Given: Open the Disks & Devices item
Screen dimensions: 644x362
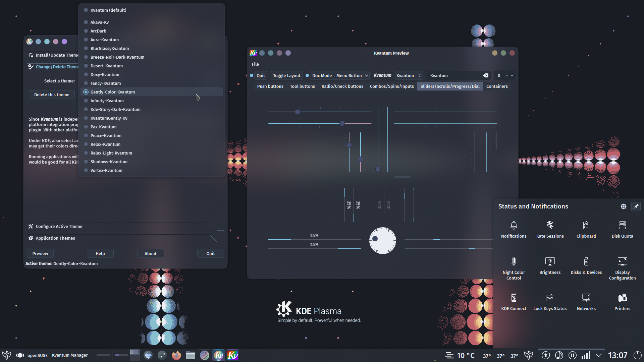Looking at the screenshot, I should coord(586,266).
